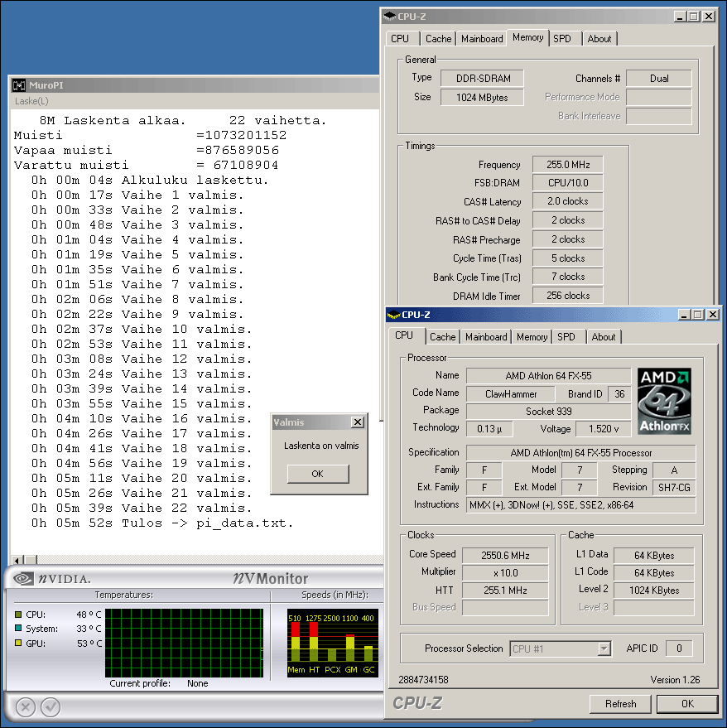Click the Refresh button in CPU-Z

point(620,704)
